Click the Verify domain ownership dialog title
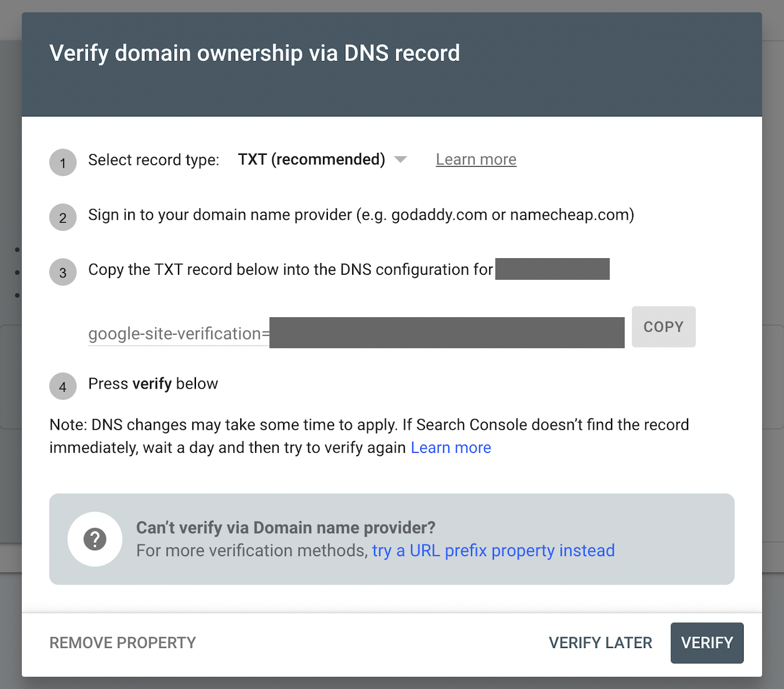784x689 pixels. click(x=254, y=53)
